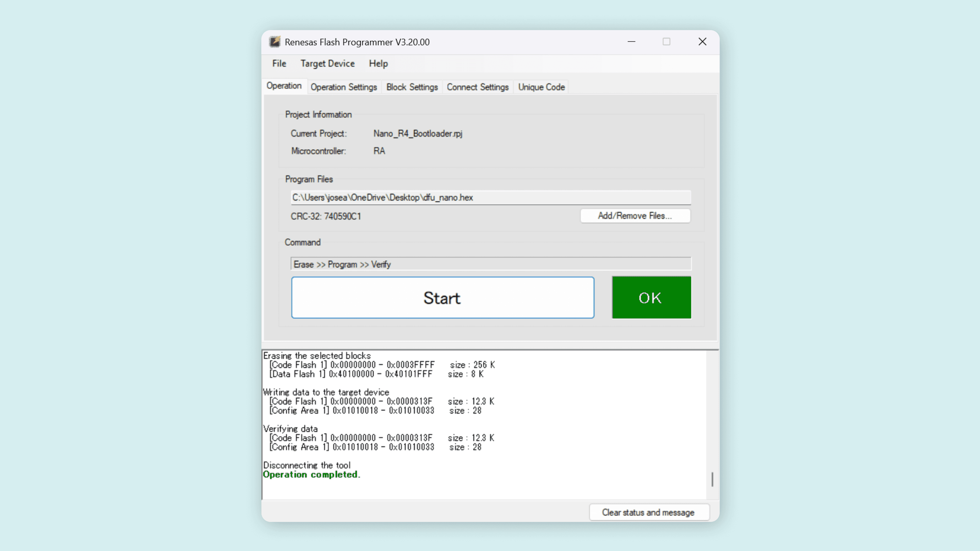Open the Add/Remove Files dialog
Image resolution: width=980 pixels, height=551 pixels.
click(635, 216)
